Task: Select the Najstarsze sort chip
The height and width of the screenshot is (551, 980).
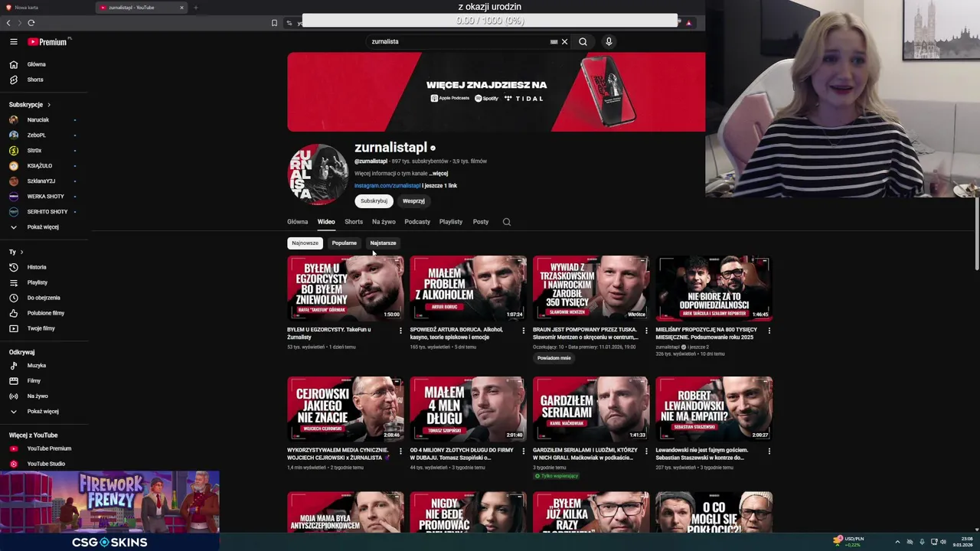Action: (x=383, y=243)
